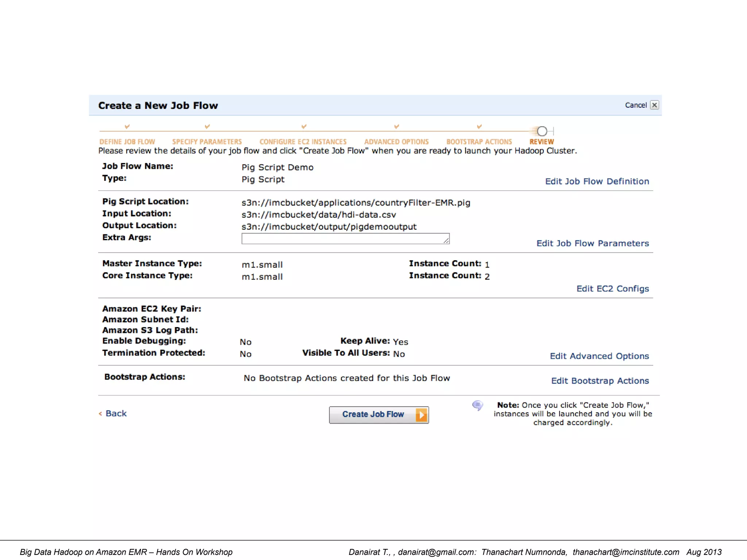
Task: Click the Bootstrap Actions checkmark icon
Action: tap(479, 127)
